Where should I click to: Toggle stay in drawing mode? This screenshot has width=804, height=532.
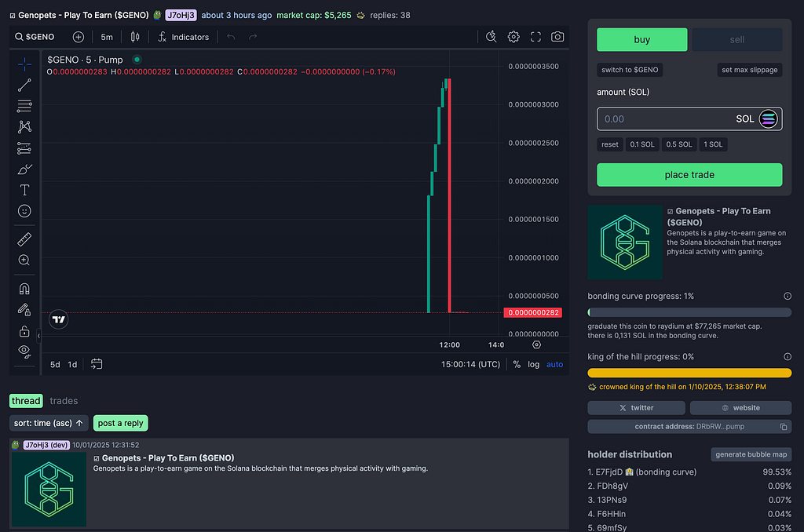point(24,310)
